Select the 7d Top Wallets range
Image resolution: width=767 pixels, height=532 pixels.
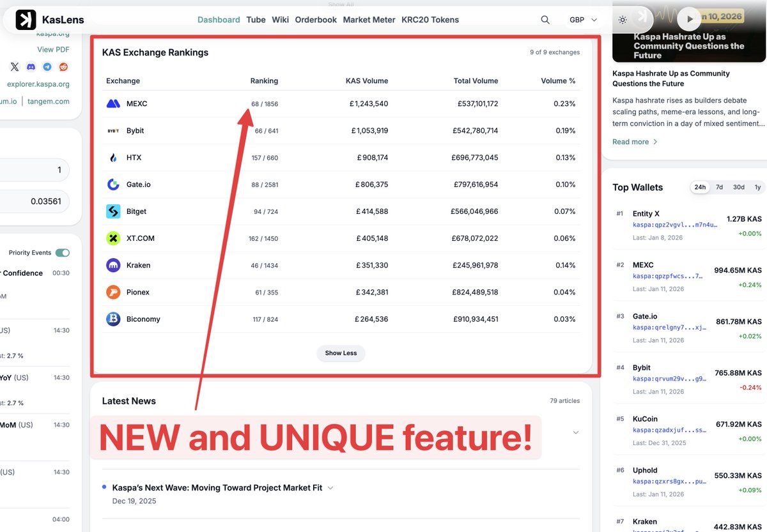coord(719,187)
